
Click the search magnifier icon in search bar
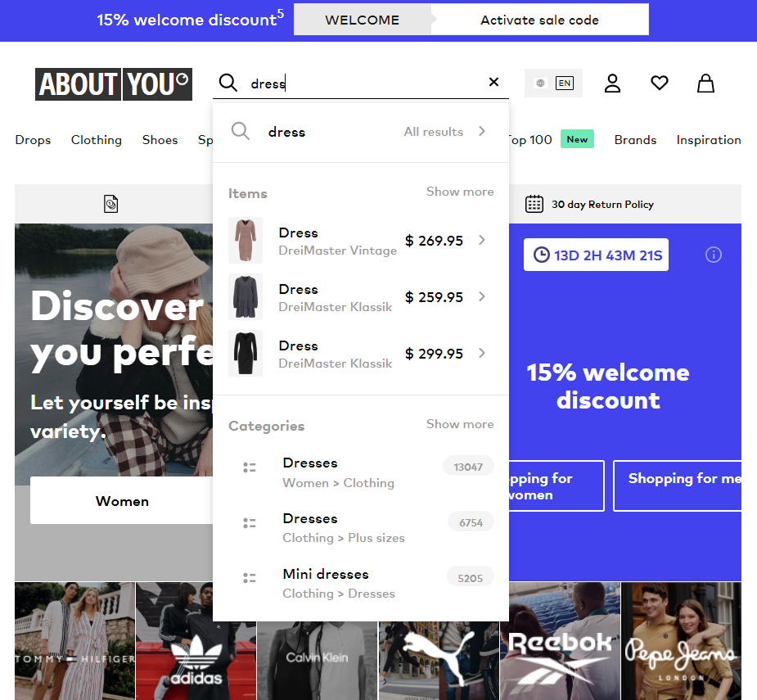pos(228,83)
